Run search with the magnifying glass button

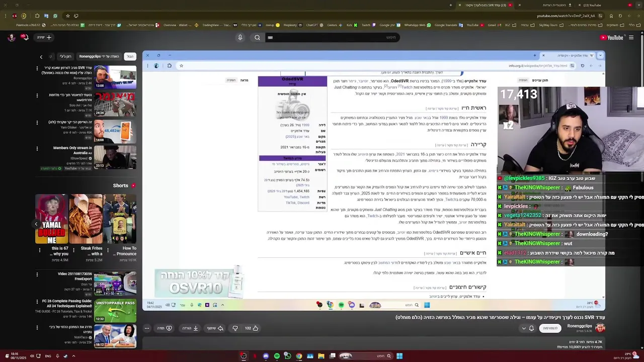point(257,37)
